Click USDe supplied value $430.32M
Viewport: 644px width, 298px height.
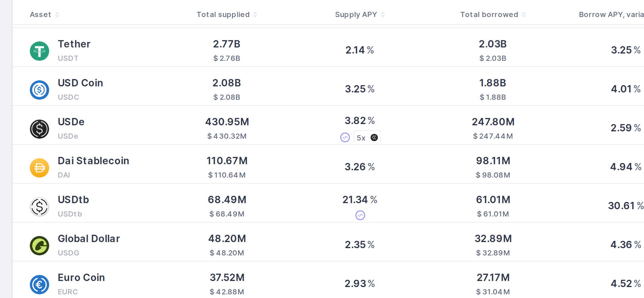227,136
